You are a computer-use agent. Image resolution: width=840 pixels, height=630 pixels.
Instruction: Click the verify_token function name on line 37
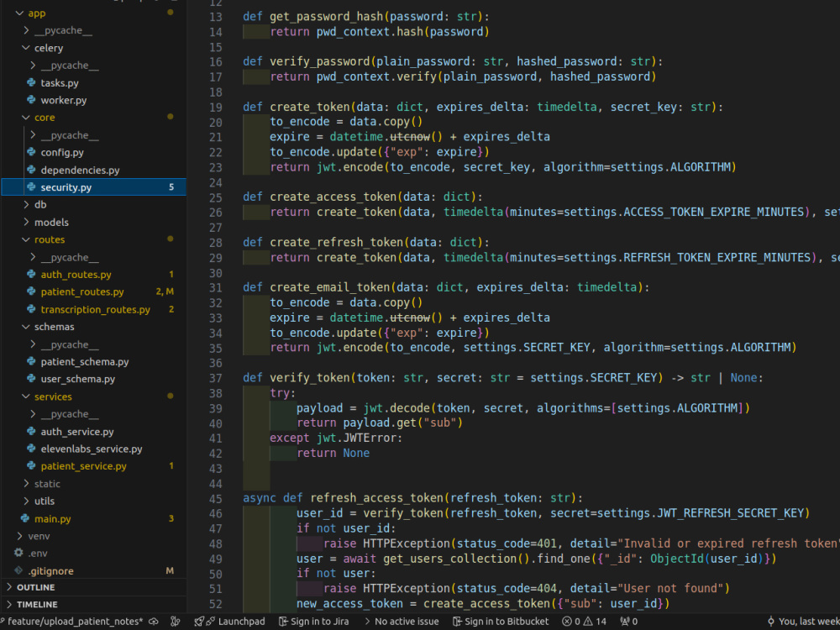tap(310, 378)
